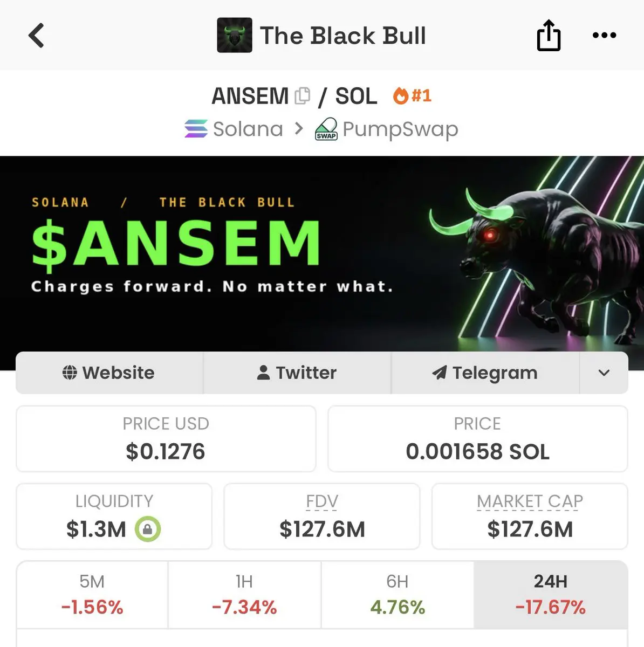Select the 1H timeframe tab
Screen dimensions: 644x647
(244, 595)
